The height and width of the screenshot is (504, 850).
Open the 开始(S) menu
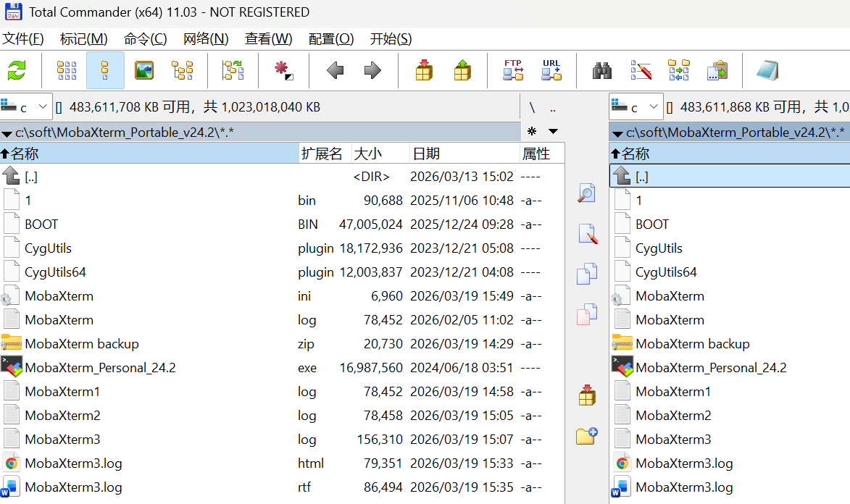[391, 39]
